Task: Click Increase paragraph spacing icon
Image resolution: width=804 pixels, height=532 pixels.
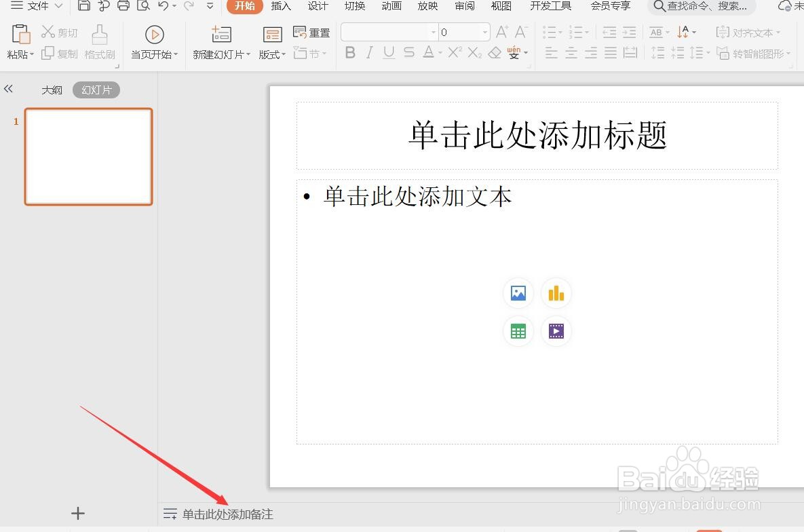Action: [657, 53]
